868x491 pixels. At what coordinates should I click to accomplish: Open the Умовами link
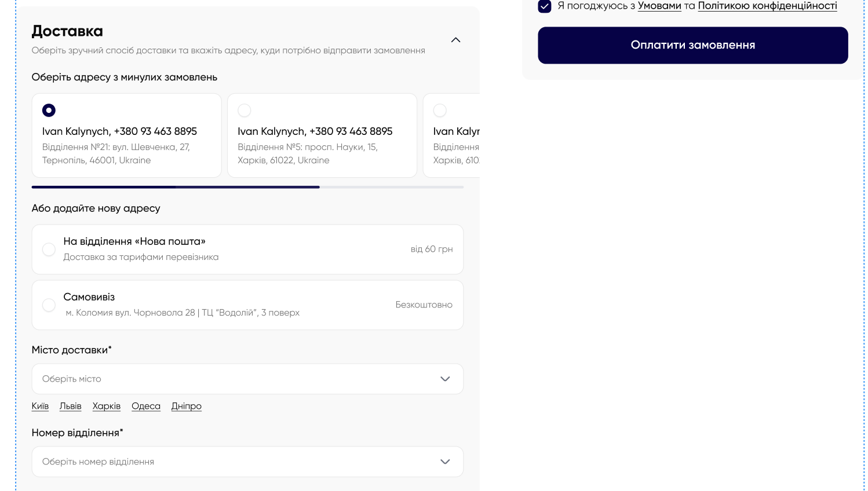[x=659, y=6]
